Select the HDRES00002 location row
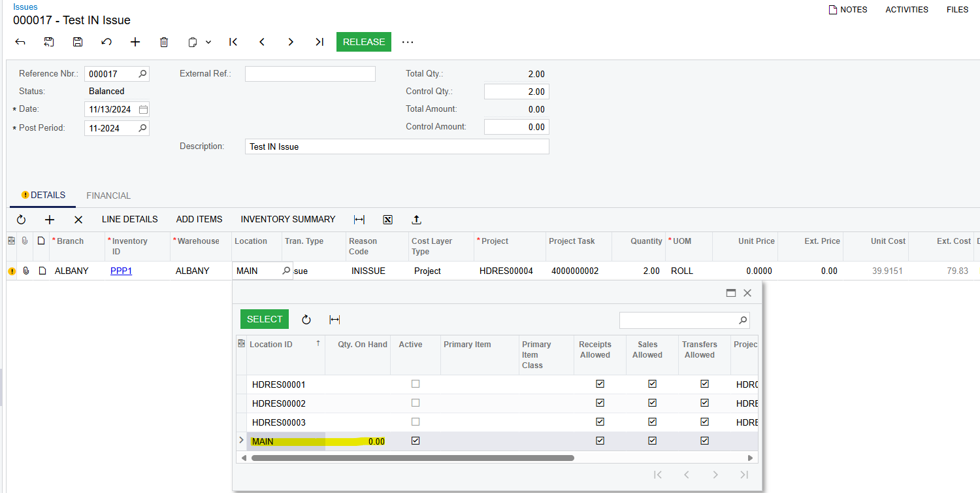Image resolution: width=980 pixels, height=493 pixels. coord(497,403)
